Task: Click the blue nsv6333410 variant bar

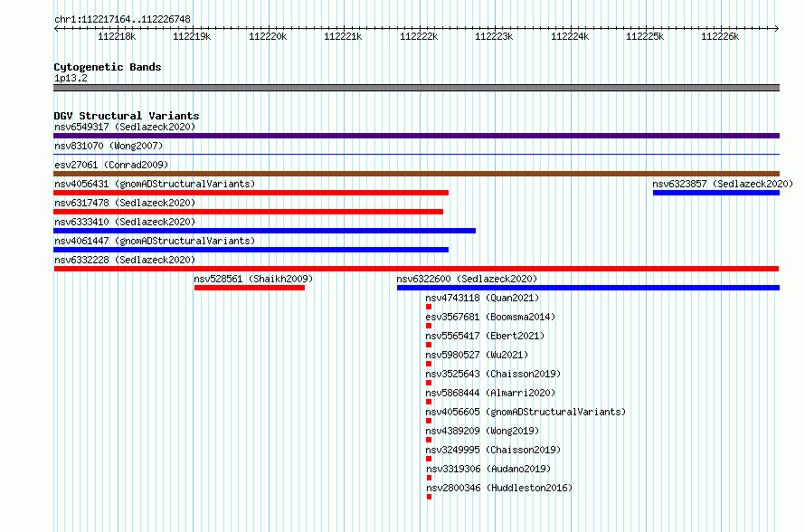Action: tap(264, 231)
